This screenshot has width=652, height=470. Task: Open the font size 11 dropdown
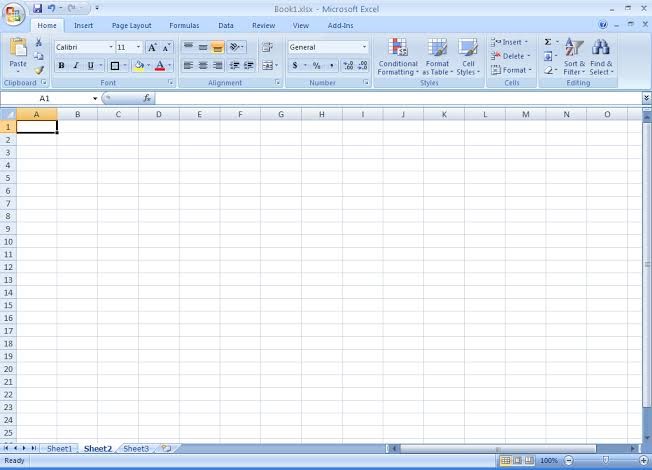pos(138,47)
